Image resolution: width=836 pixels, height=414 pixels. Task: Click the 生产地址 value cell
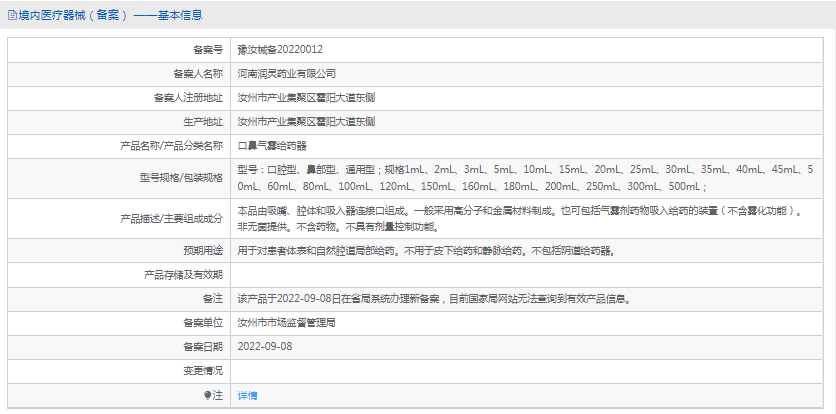click(x=527, y=122)
